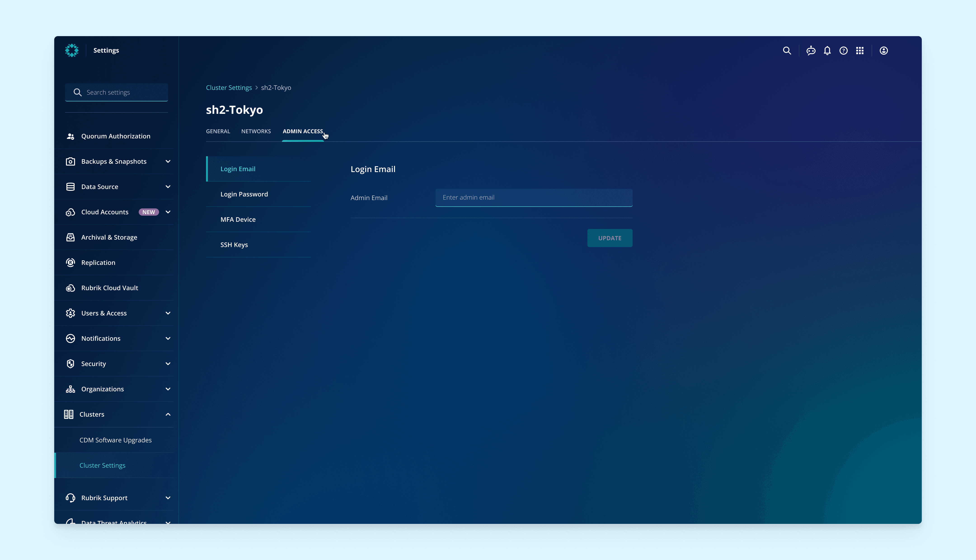Expand Backups & Snapshots chevron
The image size is (976, 560).
pos(168,161)
